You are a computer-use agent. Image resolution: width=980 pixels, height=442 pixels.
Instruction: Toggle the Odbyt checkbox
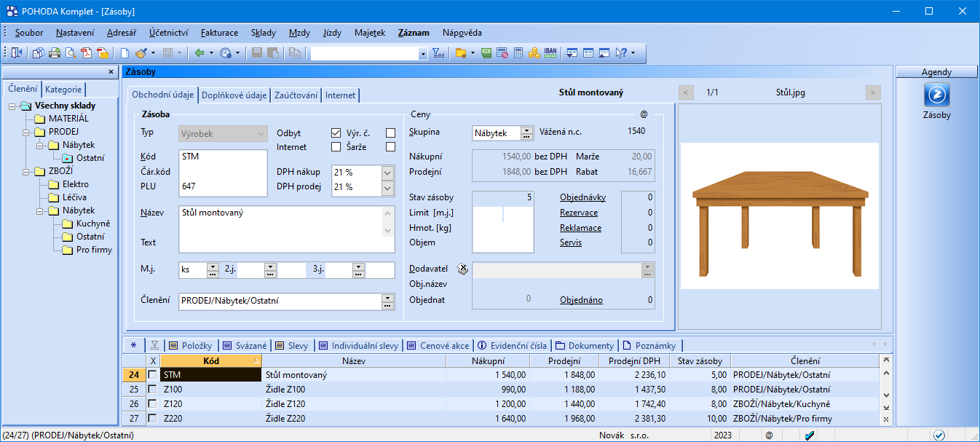click(336, 133)
